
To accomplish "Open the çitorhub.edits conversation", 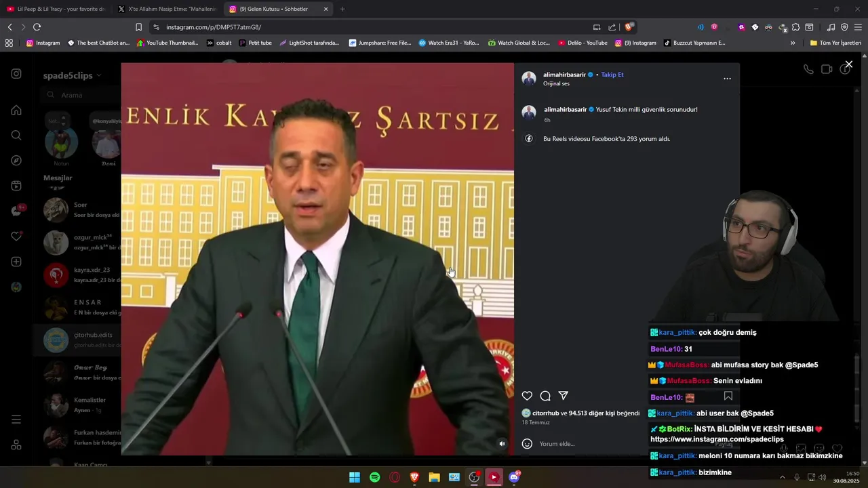I will pos(78,340).
